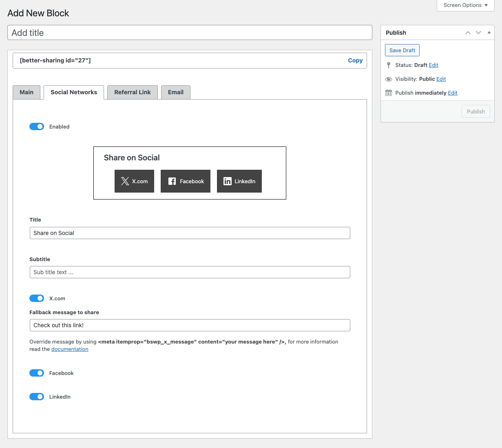Collapse the Publish panel with the triangle
Image resolution: width=502 pixels, height=448 pixels.
pyautogui.click(x=489, y=33)
